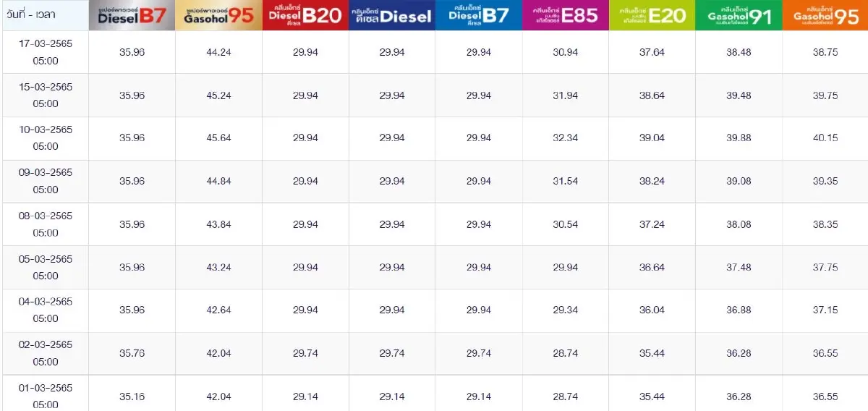This screenshot has width=868, height=411.
Task: Select the date cell 17-03-2565 05:00
Action: coord(46,52)
